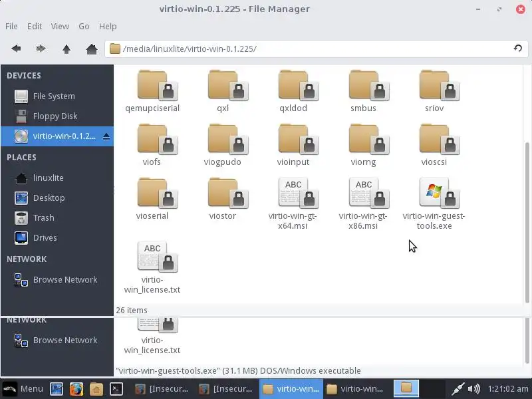Open the Go menu
Viewport: 532px width, 399px height.
pyautogui.click(x=84, y=26)
